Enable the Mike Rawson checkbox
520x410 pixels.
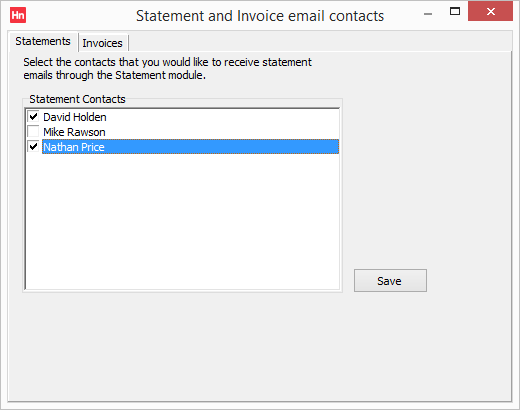33,132
